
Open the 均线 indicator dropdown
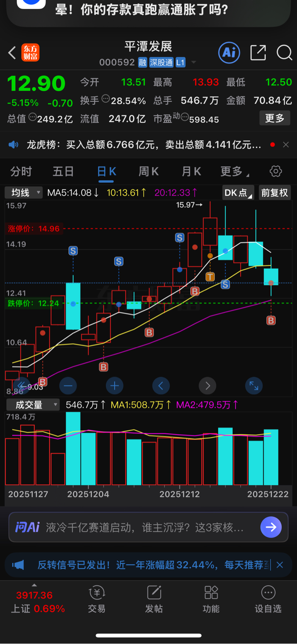24,192
